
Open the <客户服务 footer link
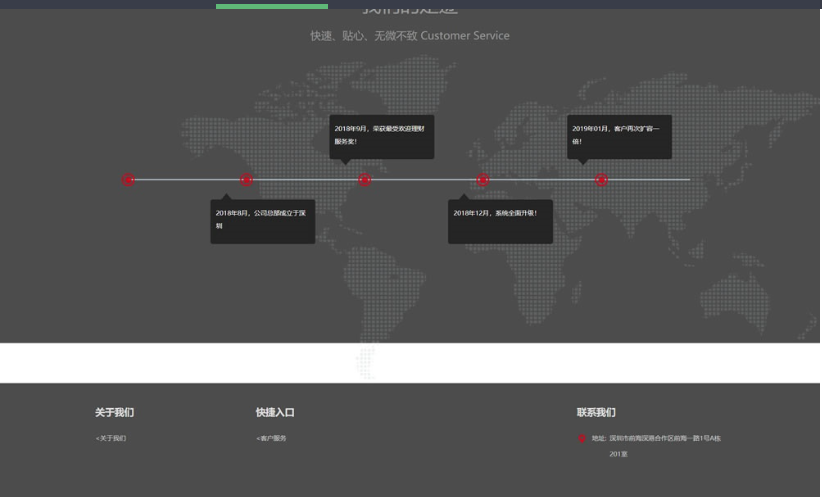(271, 439)
